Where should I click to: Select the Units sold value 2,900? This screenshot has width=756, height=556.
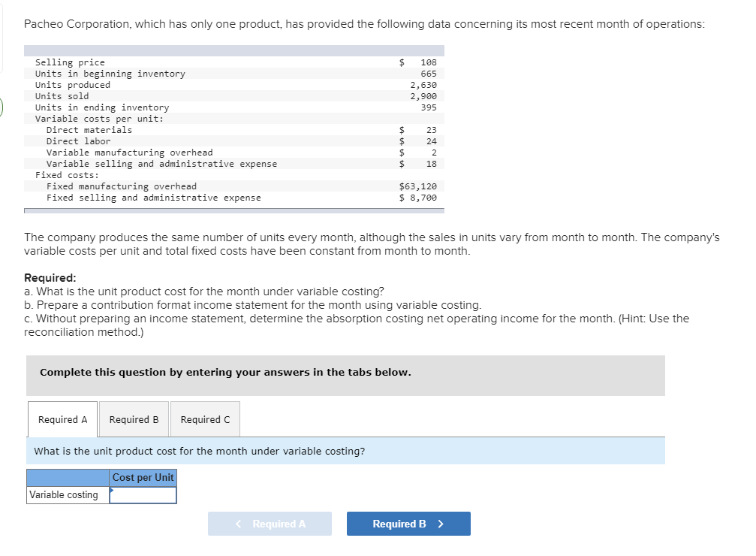click(424, 95)
